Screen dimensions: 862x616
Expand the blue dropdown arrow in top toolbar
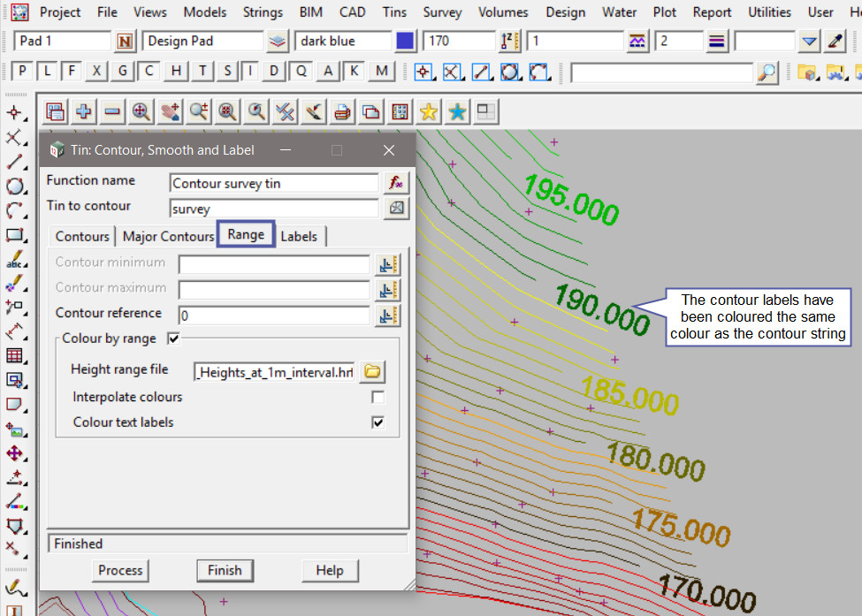click(810, 42)
